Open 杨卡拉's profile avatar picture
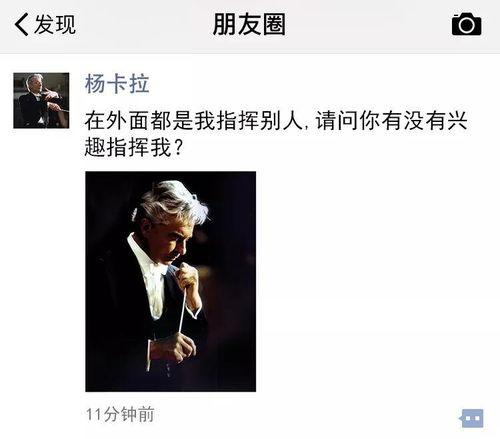 pyautogui.click(x=41, y=100)
